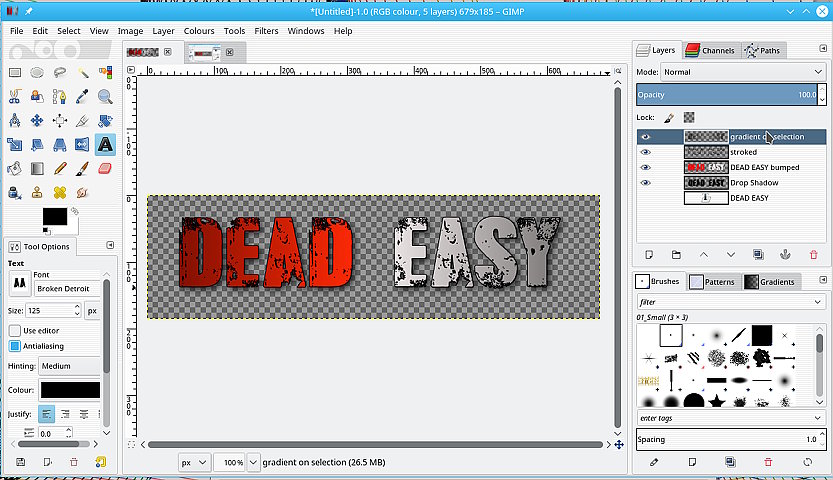Enable the Use editor checkbox
833x480 pixels.
15,331
